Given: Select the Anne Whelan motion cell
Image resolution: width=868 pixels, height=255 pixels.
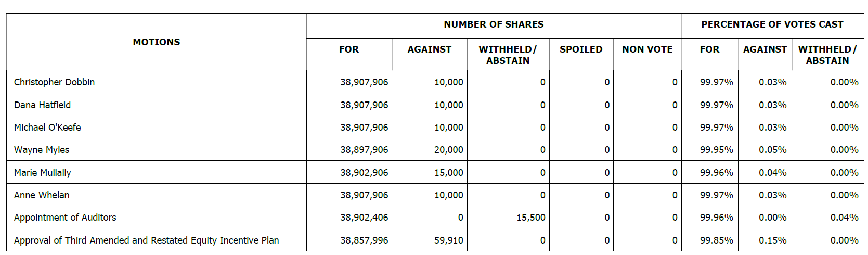Looking at the screenshot, I should point(42,195).
